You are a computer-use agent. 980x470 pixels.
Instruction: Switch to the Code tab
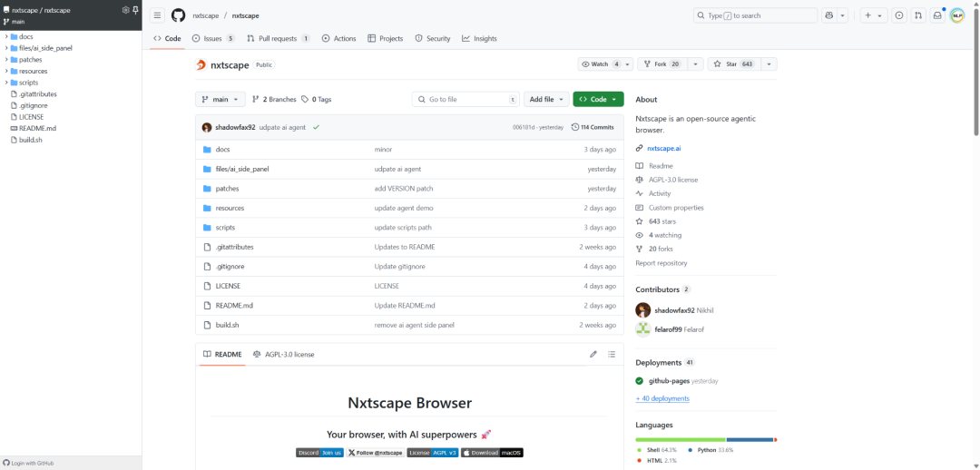click(167, 38)
